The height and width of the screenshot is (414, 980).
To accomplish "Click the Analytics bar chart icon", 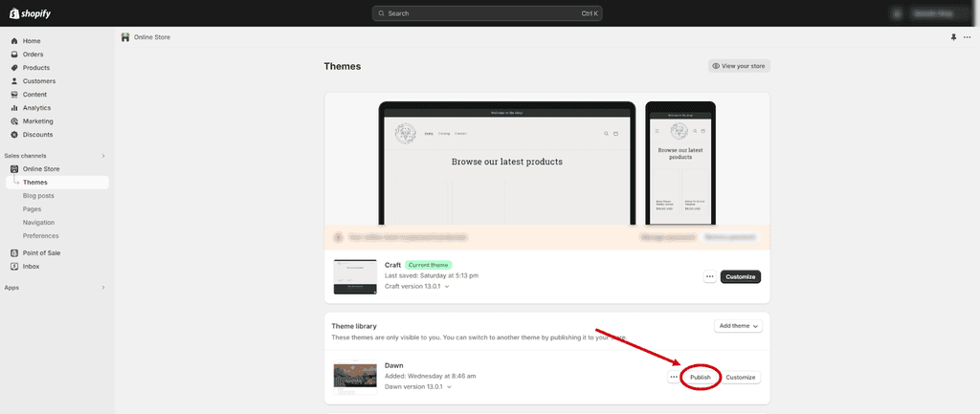I will tap(14, 108).
